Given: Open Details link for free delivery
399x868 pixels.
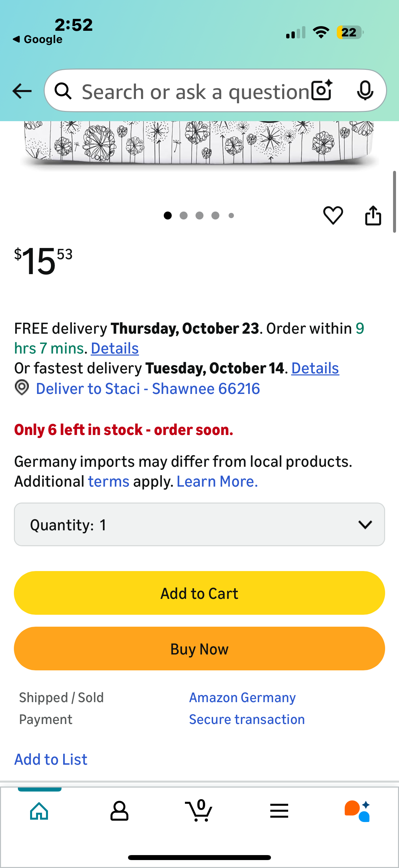Looking at the screenshot, I should [x=114, y=348].
